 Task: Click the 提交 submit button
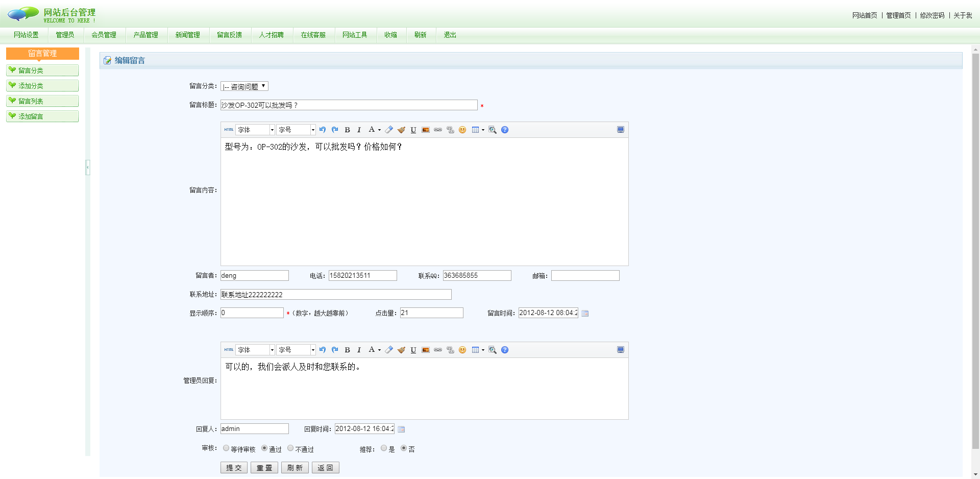[234, 468]
